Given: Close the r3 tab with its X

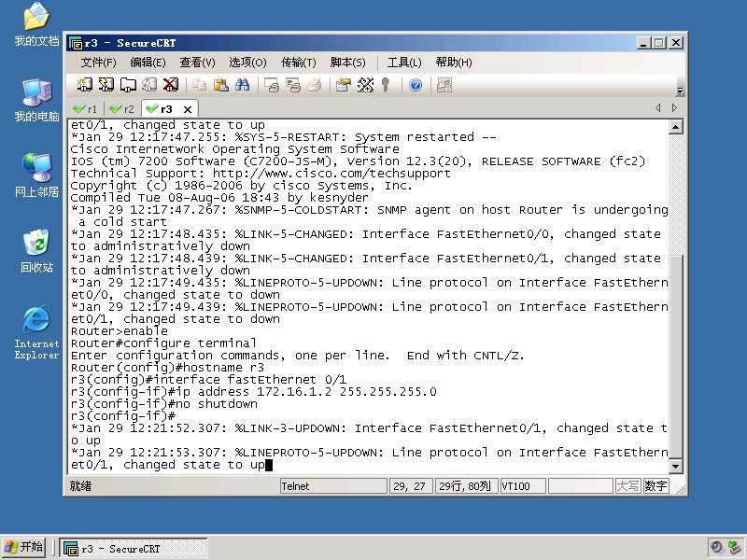Looking at the screenshot, I should pyautogui.click(x=188, y=109).
